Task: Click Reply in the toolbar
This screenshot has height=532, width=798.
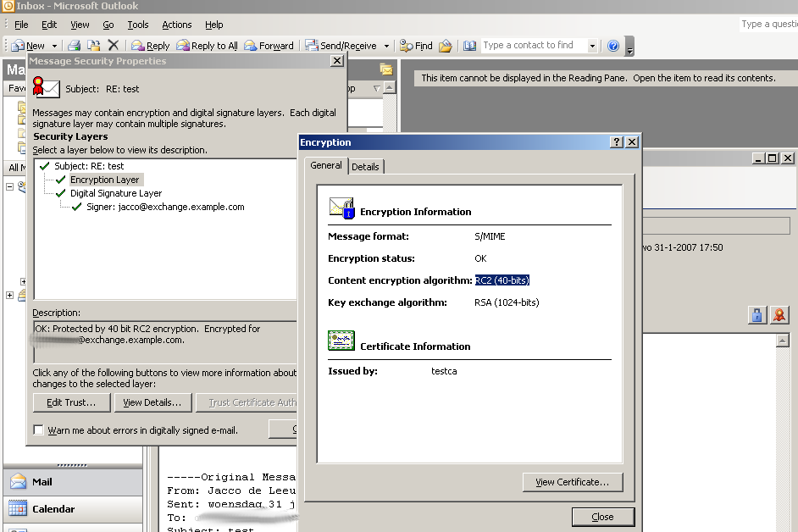Action: [x=150, y=46]
